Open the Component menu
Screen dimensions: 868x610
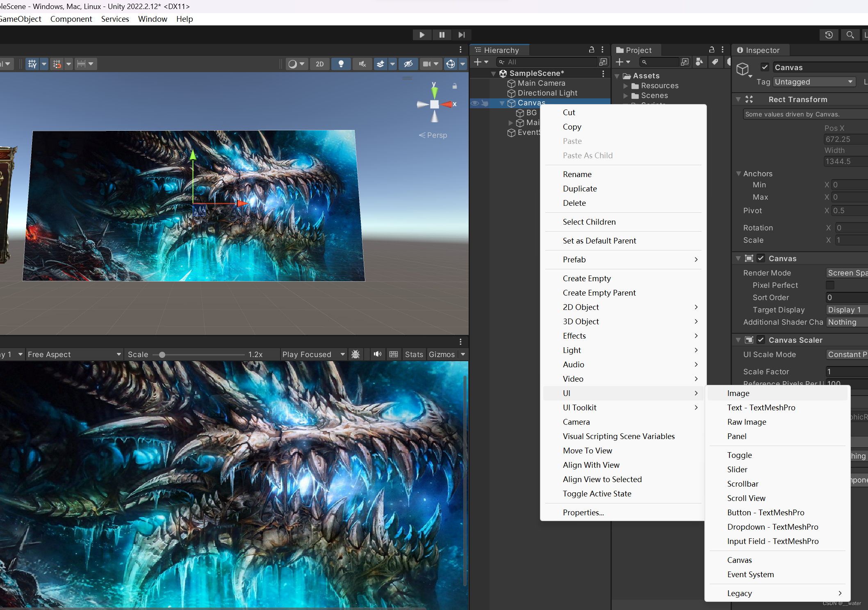point(71,19)
